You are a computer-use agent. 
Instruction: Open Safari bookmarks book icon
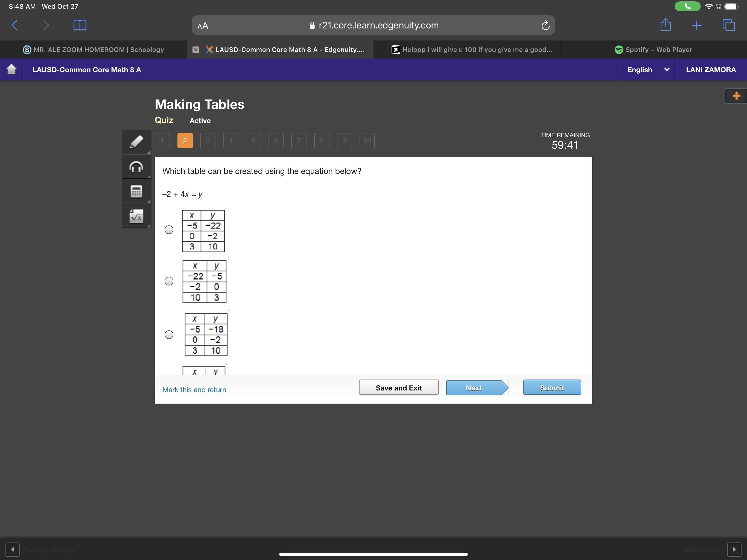click(x=80, y=25)
